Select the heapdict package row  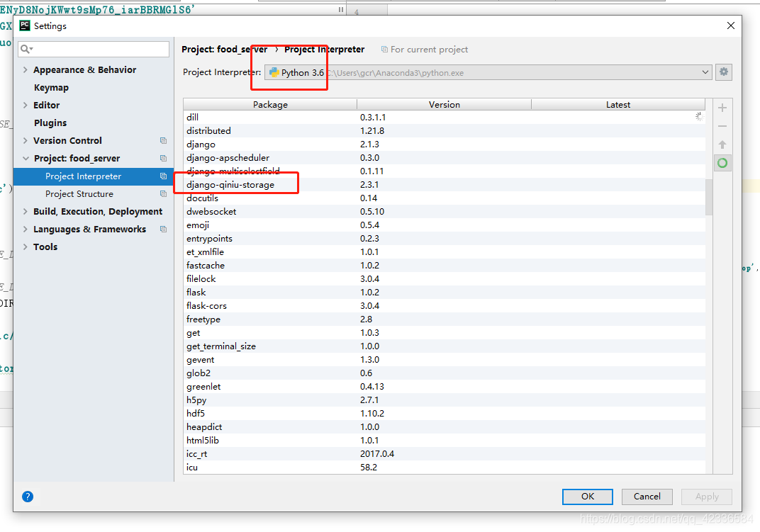[x=445, y=427]
